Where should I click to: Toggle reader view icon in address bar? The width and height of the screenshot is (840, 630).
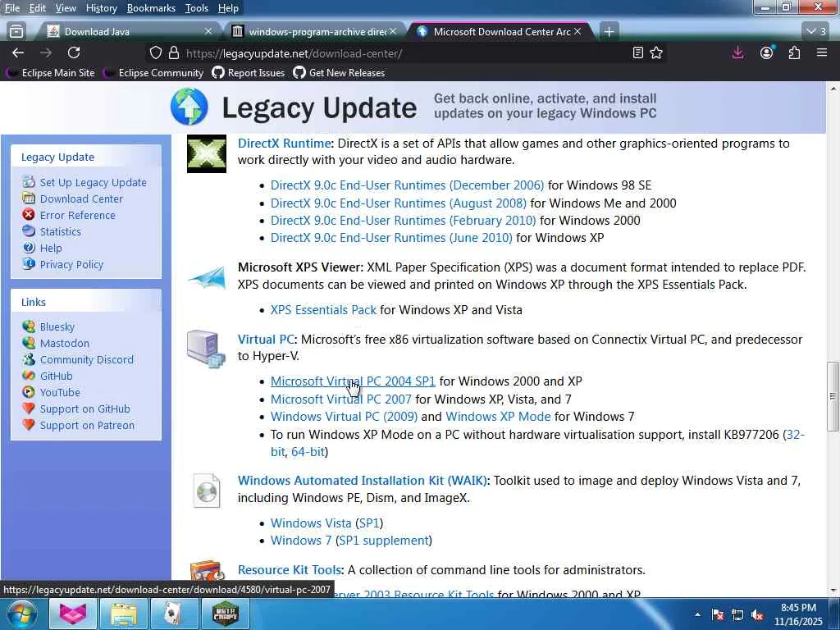coord(637,52)
